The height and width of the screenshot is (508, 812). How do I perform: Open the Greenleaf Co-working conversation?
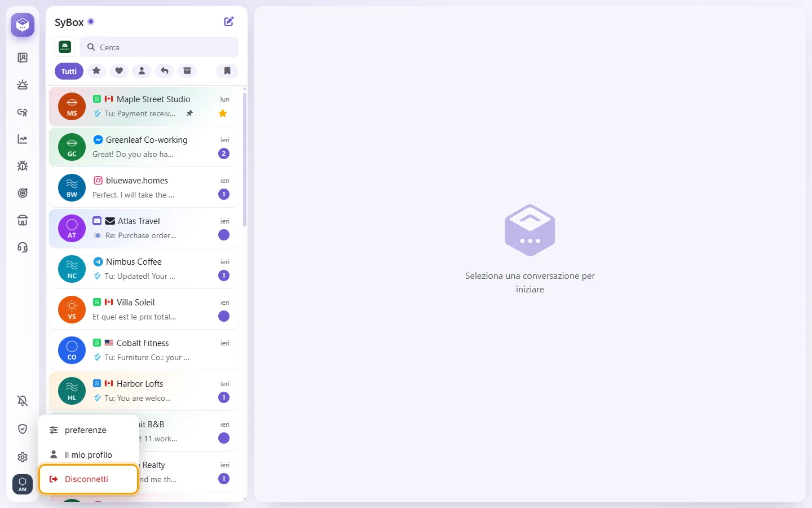(144, 147)
